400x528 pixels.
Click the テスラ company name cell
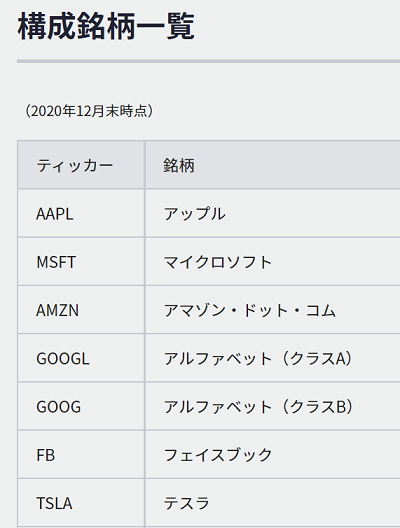[x=273, y=503]
